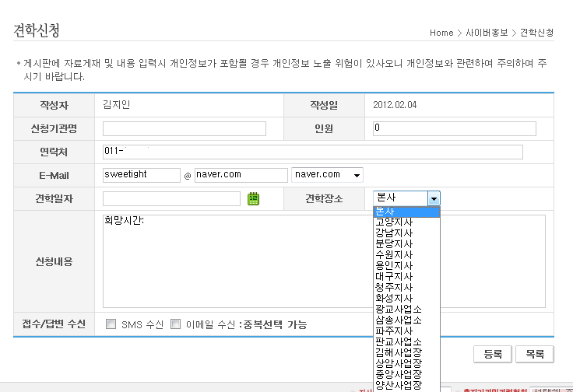Open 사이버홍보 breadcrumb link
Image resolution: width=573 pixels, height=392 pixels.
487,33
